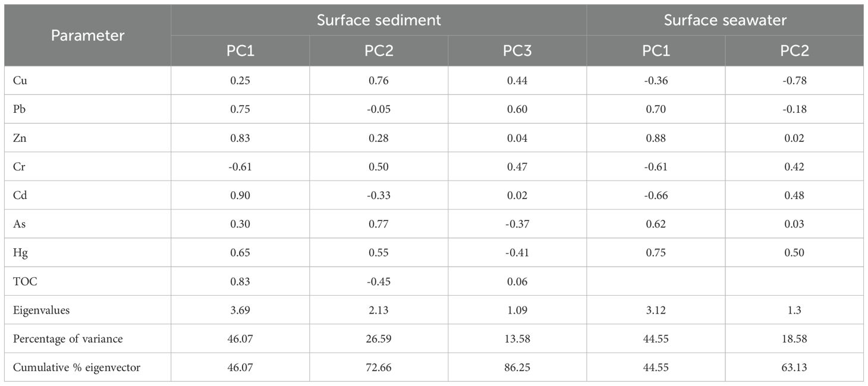This screenshot has width=868, height=386.
Task: Select the Hg row label
Action: point(20,253)
